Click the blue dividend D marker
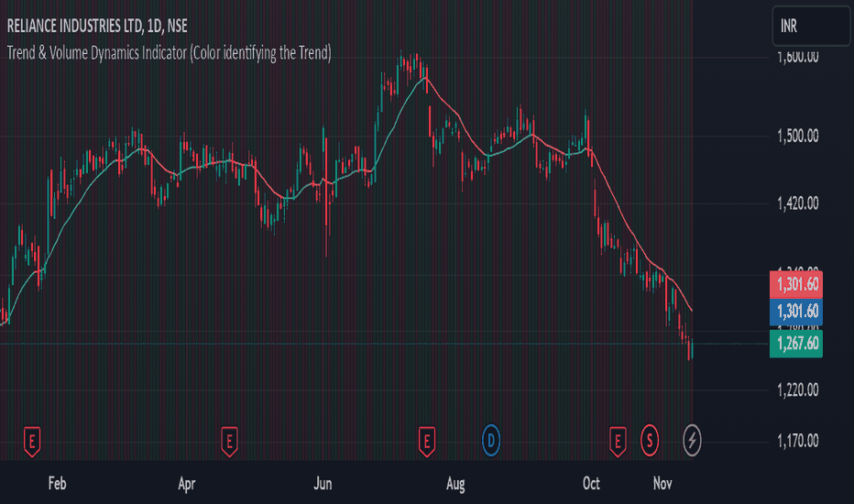The width and height of the screenshot is (854, 504). click(x=491, y=440)
